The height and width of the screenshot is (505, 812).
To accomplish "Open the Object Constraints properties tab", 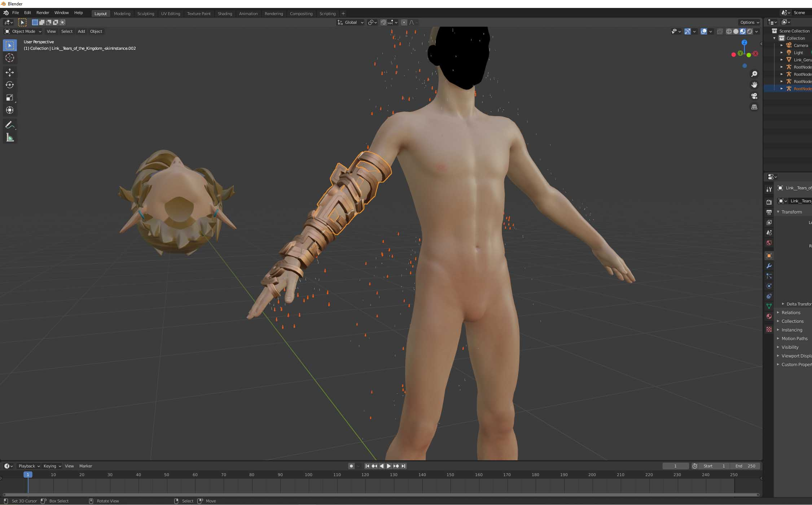I will [x=769, y=296].
